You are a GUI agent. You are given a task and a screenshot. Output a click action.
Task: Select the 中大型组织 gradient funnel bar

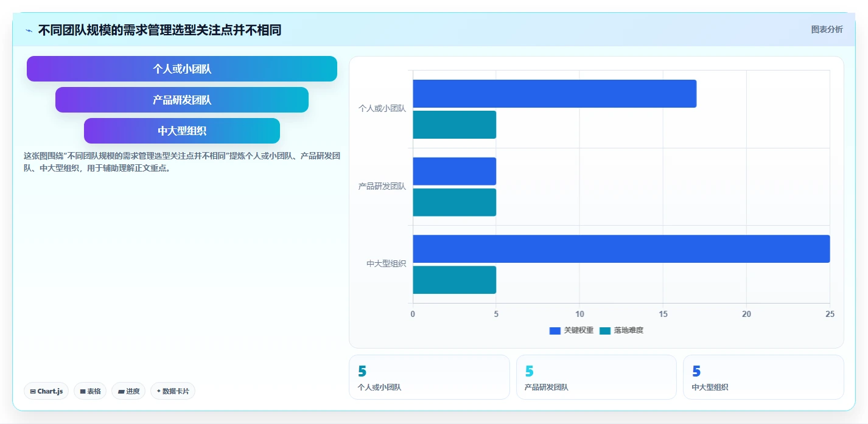[x=182, y=131]
